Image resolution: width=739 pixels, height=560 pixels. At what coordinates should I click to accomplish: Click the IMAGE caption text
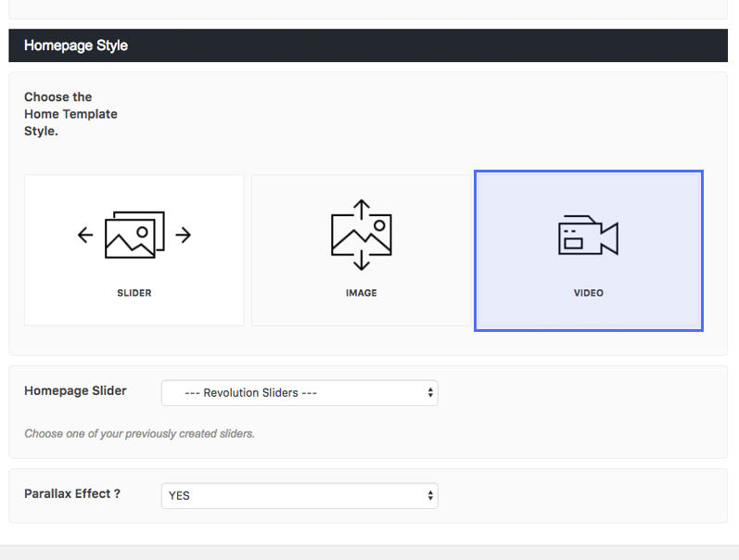coord(362,293)
